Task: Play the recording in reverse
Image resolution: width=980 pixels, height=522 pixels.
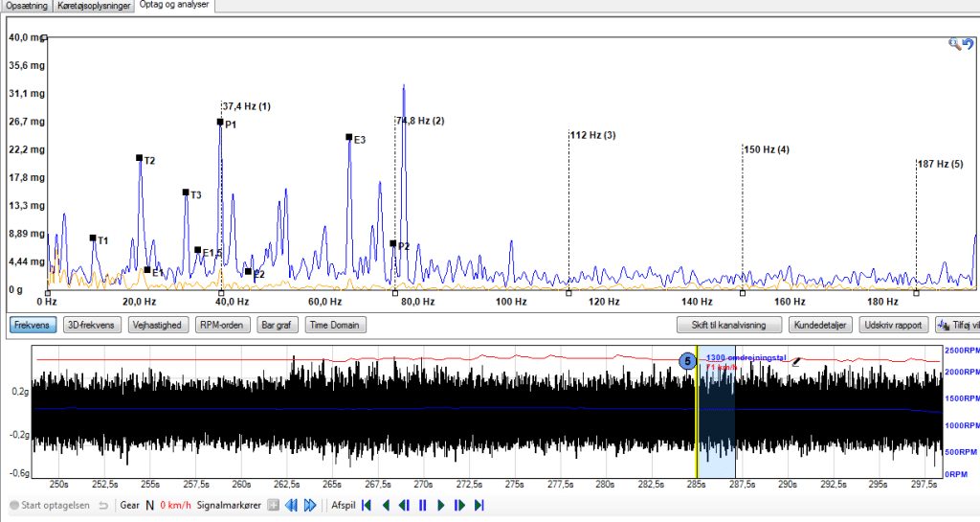Action: coord(386,505)
